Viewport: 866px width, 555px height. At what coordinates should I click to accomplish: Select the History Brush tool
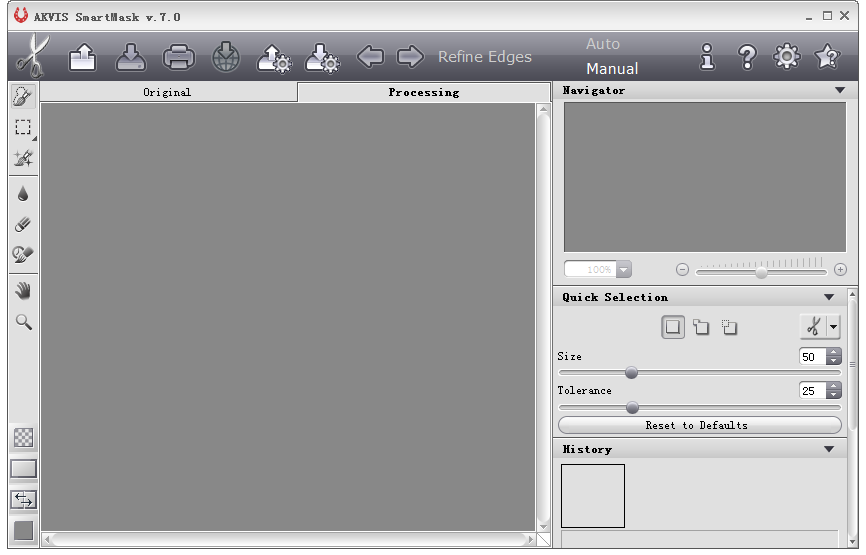tap(23, 255)
